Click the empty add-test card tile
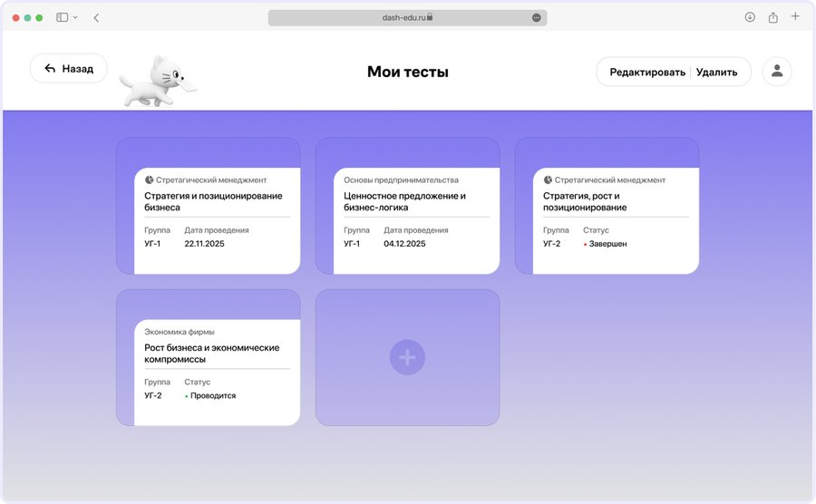Screen dimensions: 816x504 (407, 357)
